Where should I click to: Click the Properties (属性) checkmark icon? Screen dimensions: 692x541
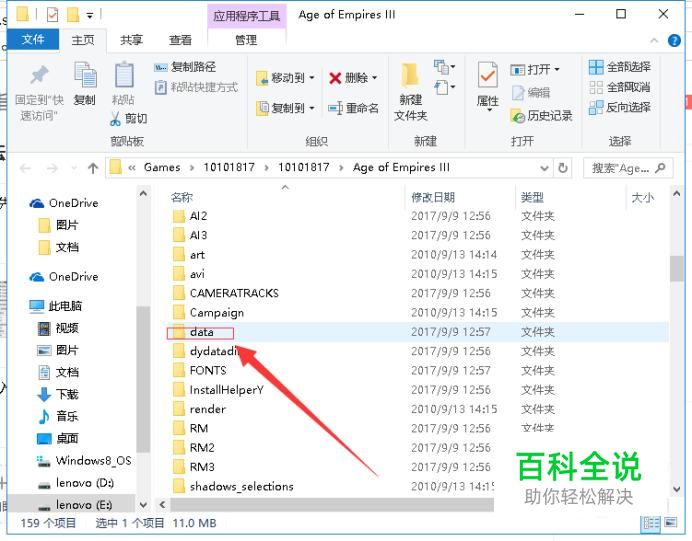tap(488, 75)
